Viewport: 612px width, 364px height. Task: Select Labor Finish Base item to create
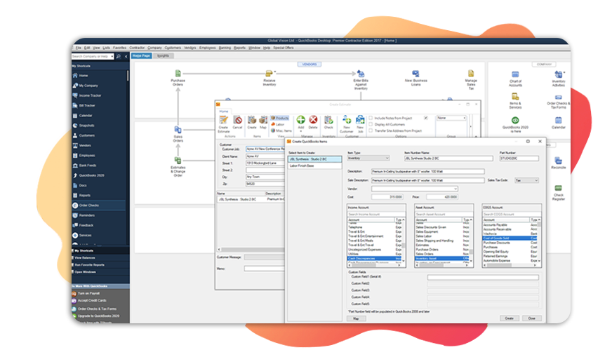point(314,166)
